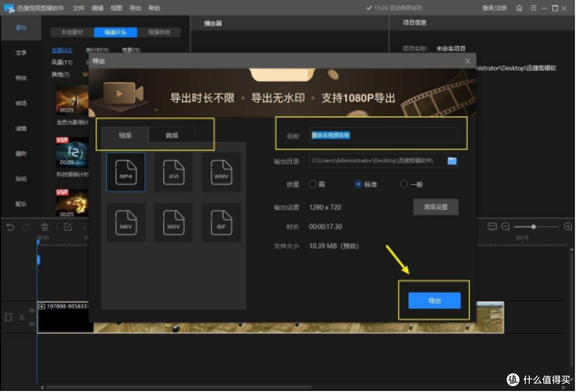Click the blue playhead marker on timeline
The image size is (576, 392).
coord(38,243)
